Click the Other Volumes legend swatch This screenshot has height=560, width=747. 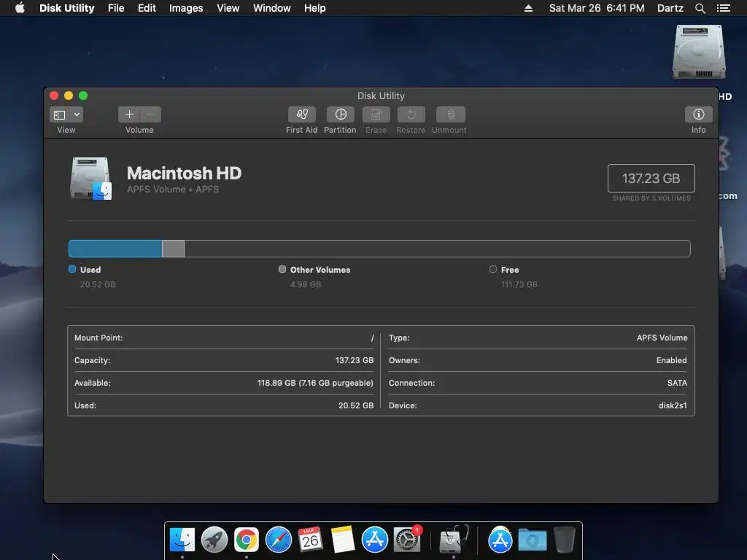click(282, 270)
